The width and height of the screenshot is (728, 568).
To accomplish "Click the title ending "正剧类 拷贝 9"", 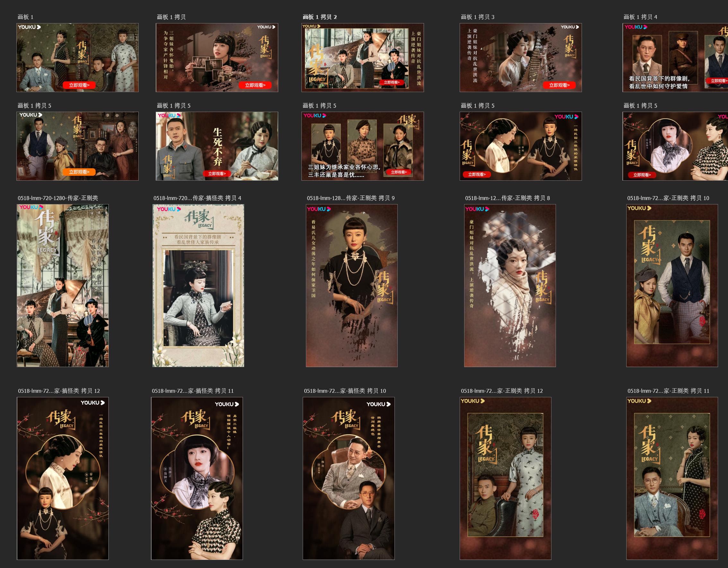I will (x=351, y=198).
